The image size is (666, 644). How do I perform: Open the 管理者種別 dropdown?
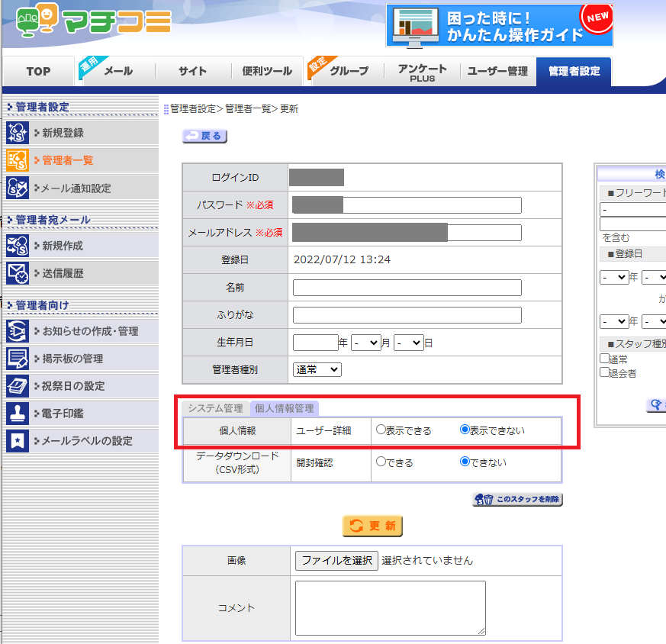pyautogui.click(x=317, y=369)
